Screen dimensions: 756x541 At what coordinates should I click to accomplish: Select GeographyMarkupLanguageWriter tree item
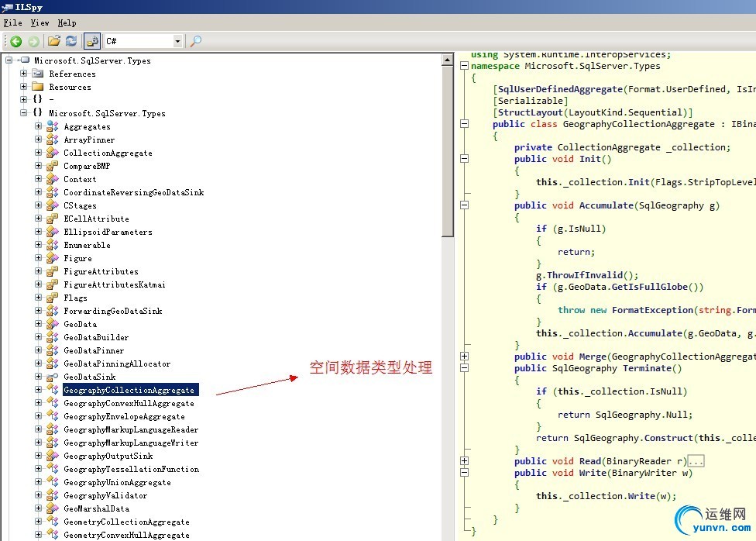131,443
